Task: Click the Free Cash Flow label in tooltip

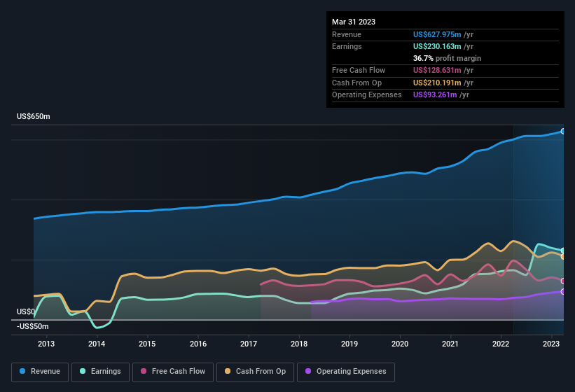Action: click(359, 70)
